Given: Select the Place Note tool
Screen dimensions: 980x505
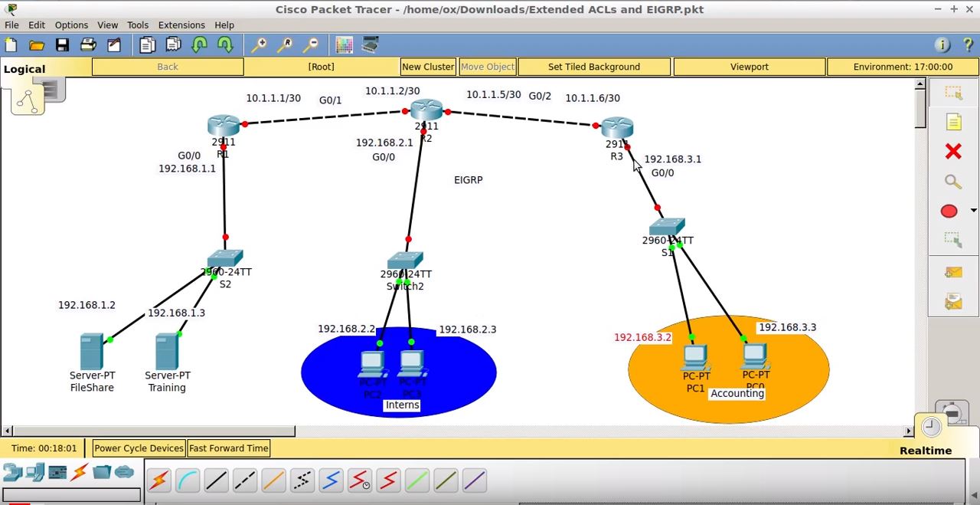Looking at the screenshot, I should [952, 121].
